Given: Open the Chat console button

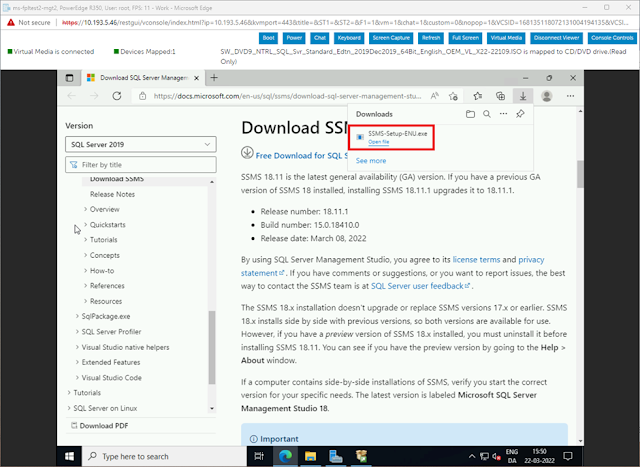Looking at the screenshot, I should (320, 38).
